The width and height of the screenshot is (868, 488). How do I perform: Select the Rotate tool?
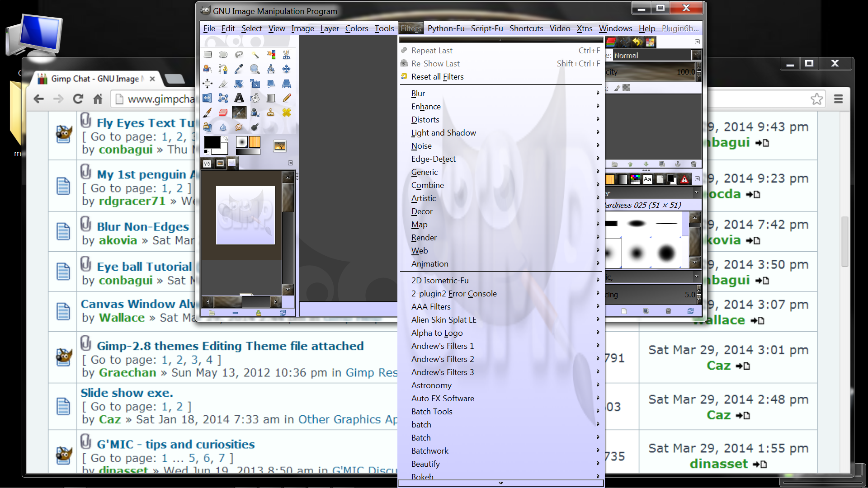(239, 84)
